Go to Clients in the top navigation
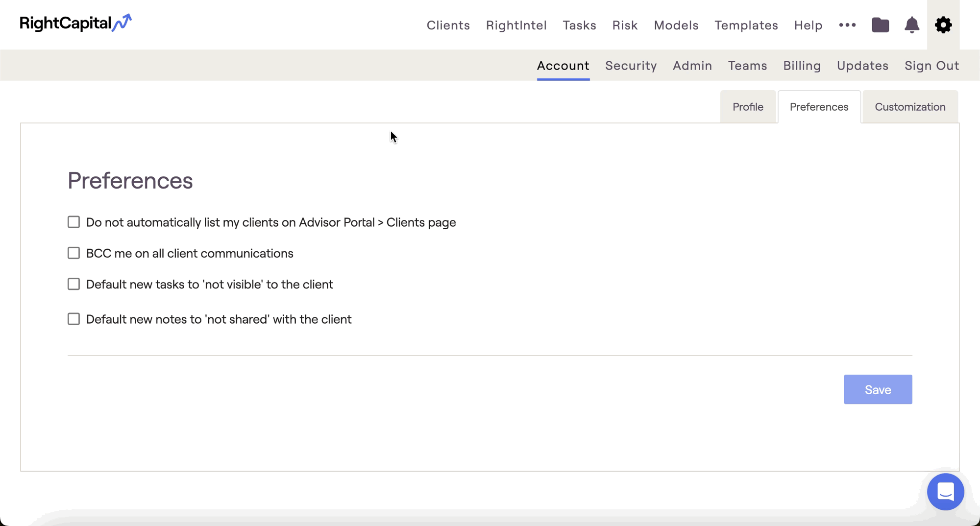The height and width of the screenshot is (526, 980). [x=448, y=25]
